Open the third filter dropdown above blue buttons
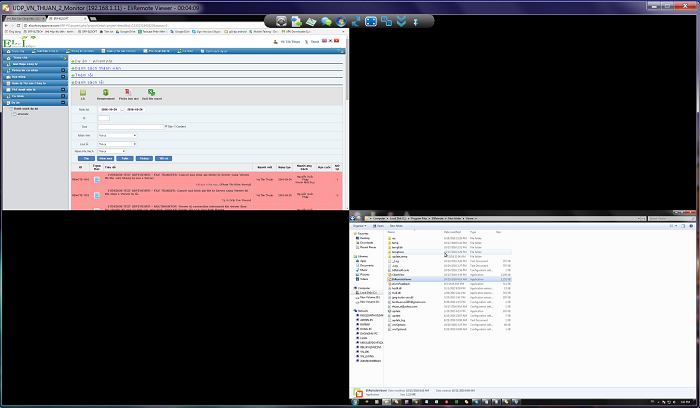 coord(112,151)
